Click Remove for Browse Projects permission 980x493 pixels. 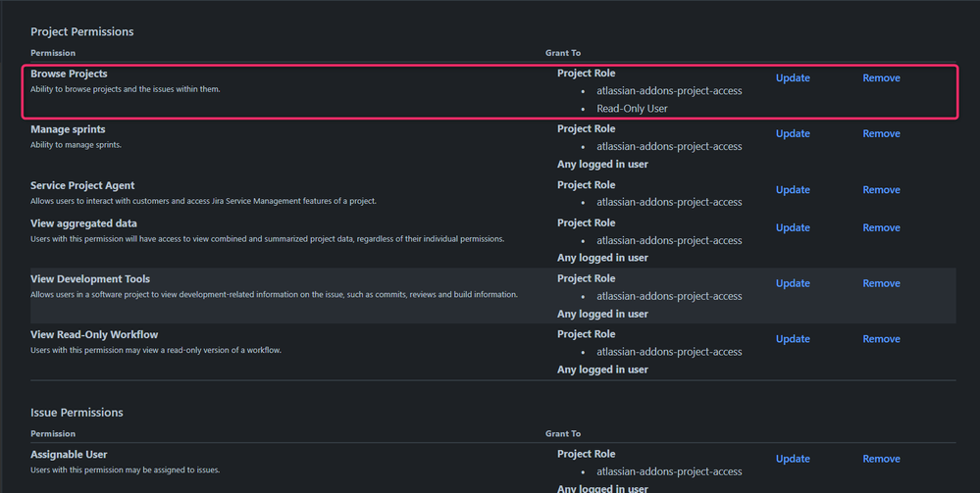881,78
